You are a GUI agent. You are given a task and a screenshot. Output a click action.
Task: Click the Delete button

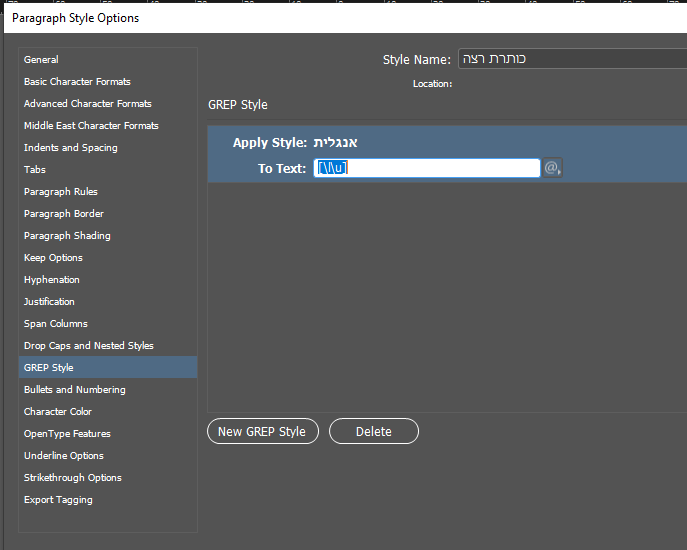[x=374, y=431]
